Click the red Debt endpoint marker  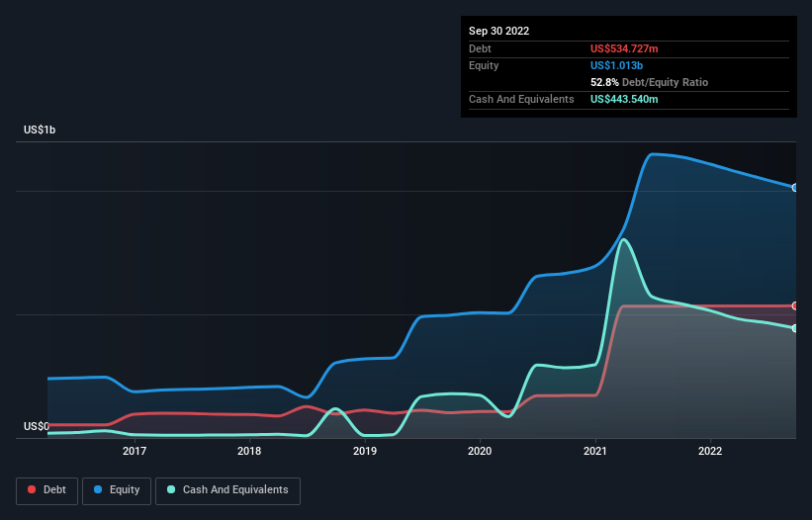click(x=795, y=305)
